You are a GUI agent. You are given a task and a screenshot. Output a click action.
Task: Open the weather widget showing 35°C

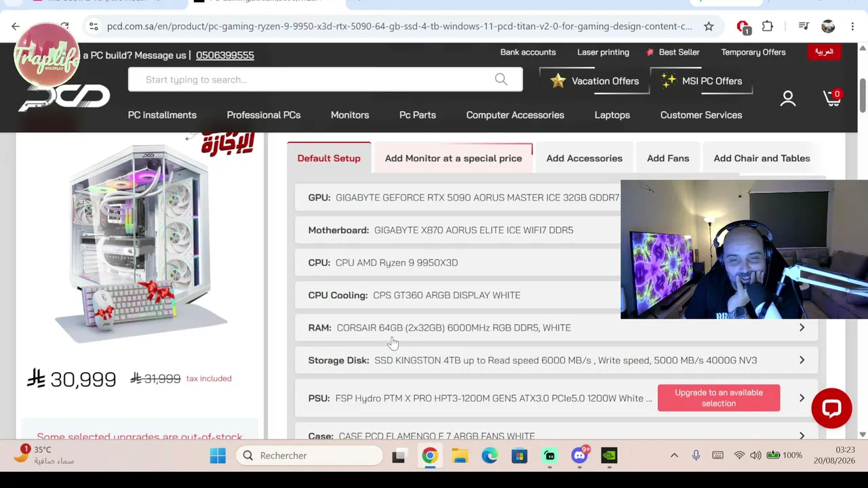tap(45, 455)
